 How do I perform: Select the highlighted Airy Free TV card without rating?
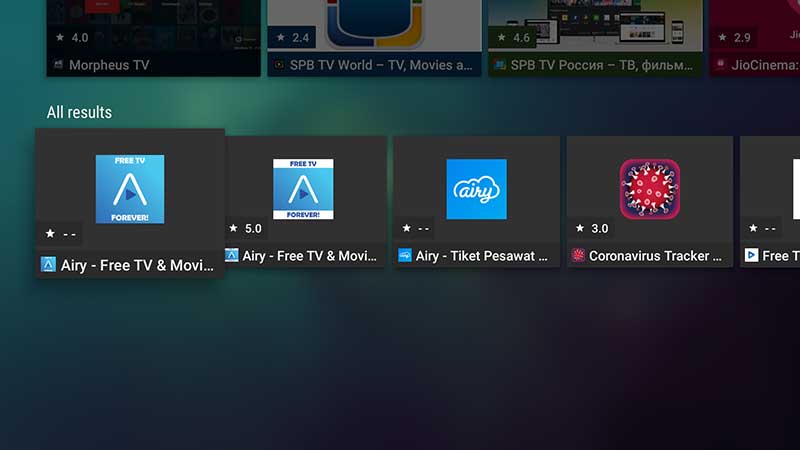coord(130,204)
